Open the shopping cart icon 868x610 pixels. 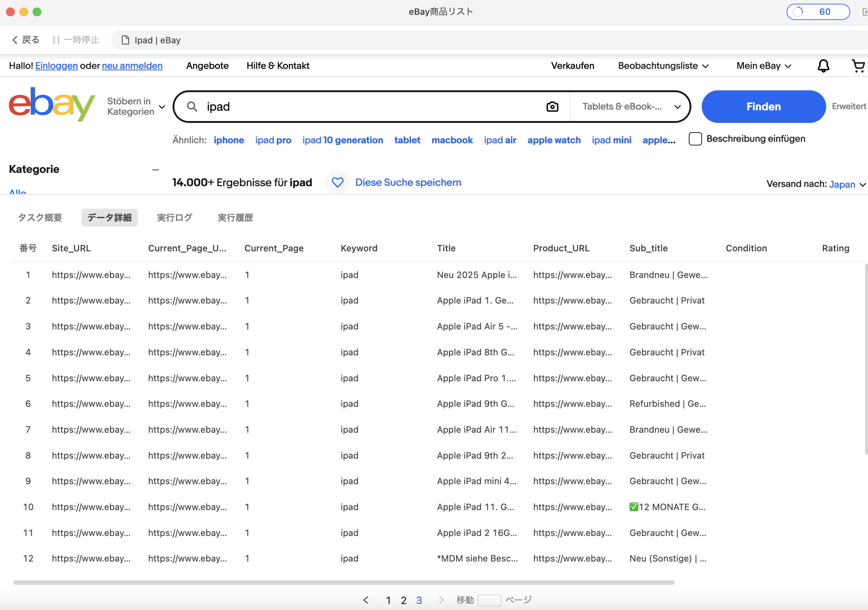(858, 66)
